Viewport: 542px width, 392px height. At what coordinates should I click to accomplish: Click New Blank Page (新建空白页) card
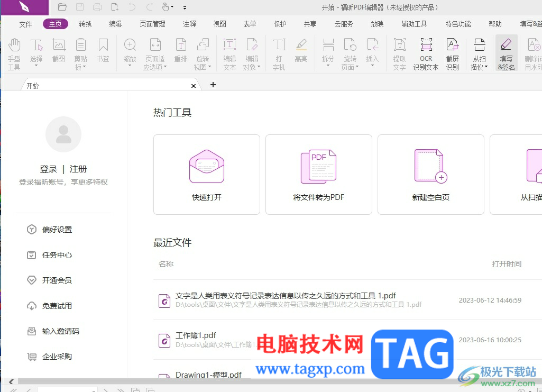[431, 175]
